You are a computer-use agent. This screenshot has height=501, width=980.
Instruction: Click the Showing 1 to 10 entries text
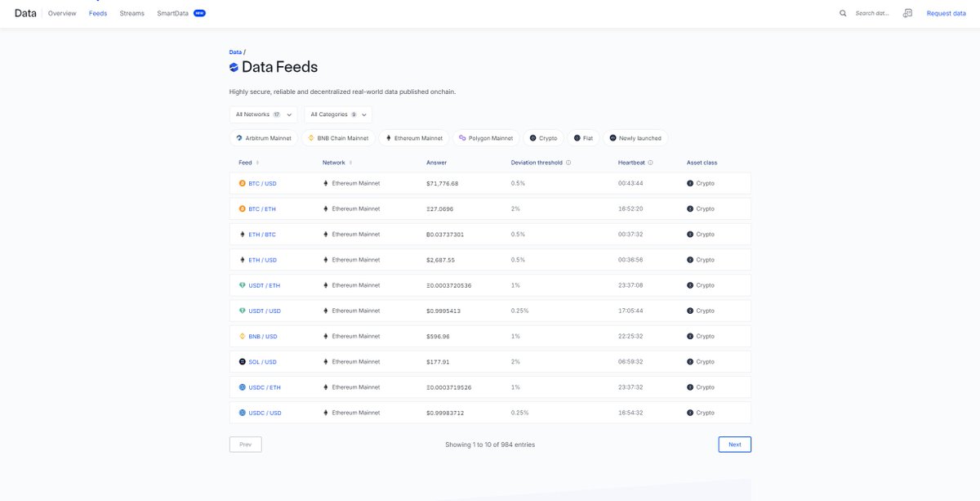click(490, 445)
